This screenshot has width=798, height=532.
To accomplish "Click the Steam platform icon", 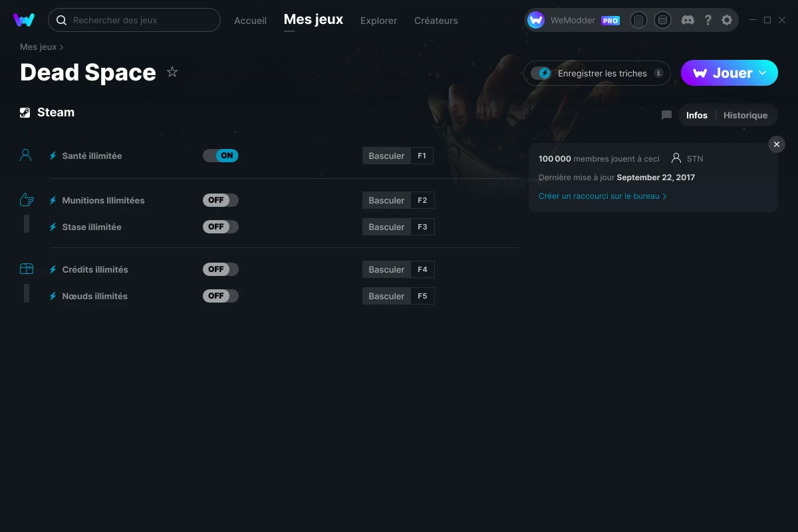I will point(25,112).
